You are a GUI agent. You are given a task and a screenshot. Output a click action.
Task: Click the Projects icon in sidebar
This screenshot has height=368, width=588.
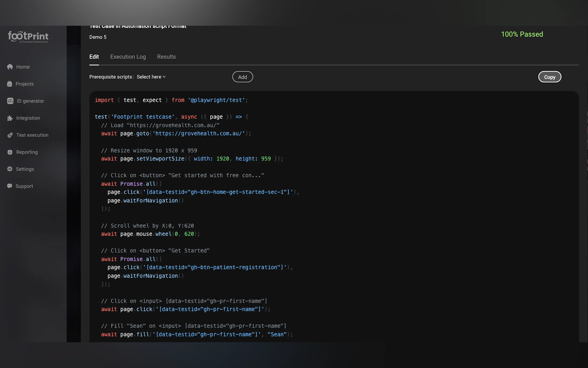[9, 84]
